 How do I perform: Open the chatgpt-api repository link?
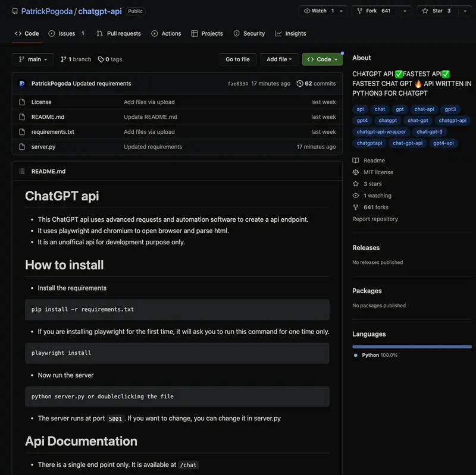100,11
